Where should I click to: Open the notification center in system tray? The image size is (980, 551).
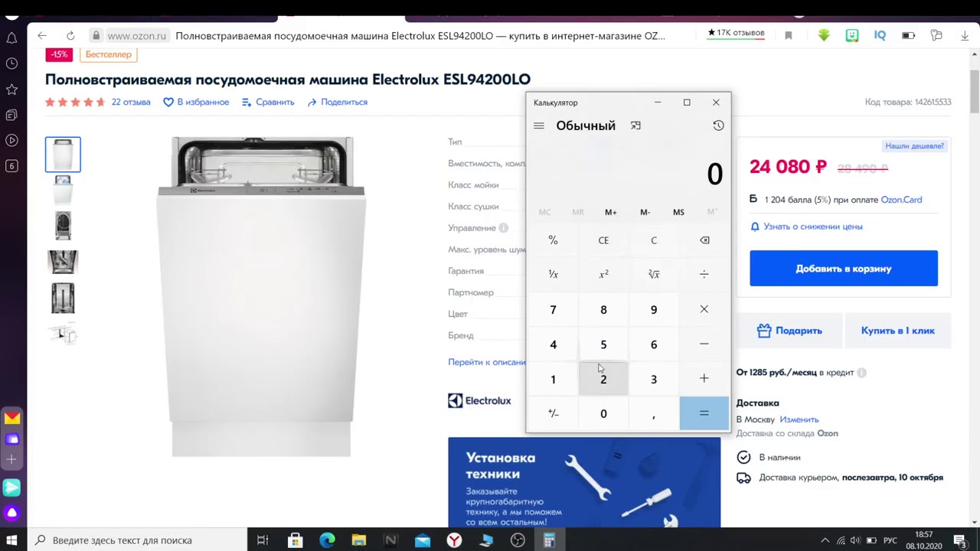pos(960,540)
